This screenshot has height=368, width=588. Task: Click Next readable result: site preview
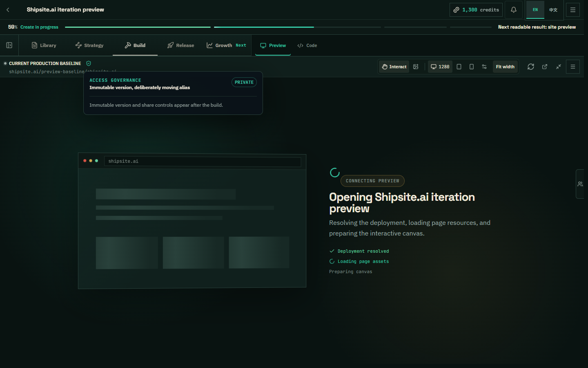537,27
